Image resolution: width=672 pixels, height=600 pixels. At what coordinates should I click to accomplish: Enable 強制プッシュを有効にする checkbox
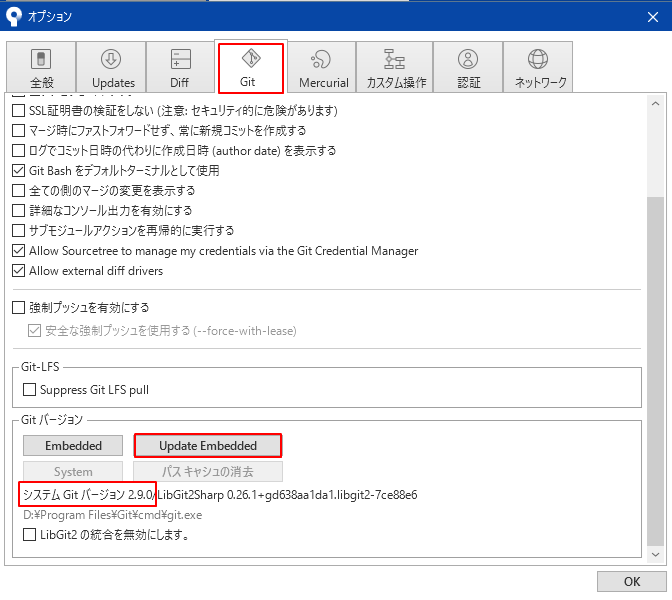[x=18, y=308]
